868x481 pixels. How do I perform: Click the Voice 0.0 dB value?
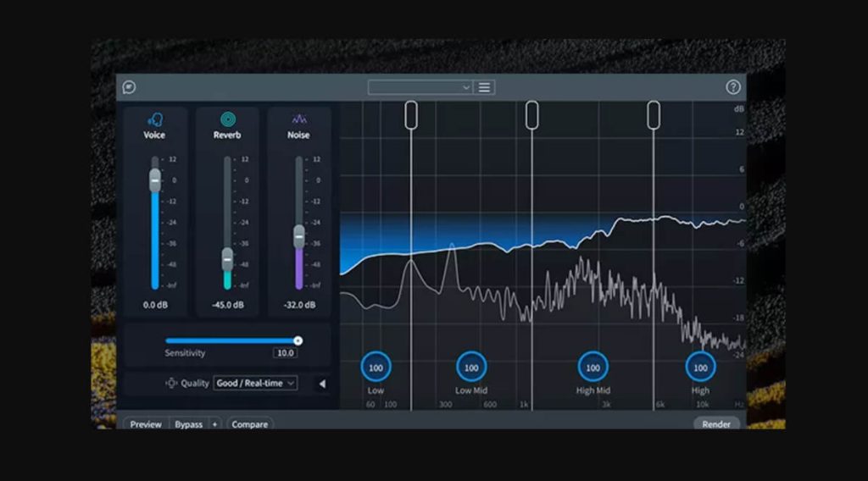coord(155,305)
